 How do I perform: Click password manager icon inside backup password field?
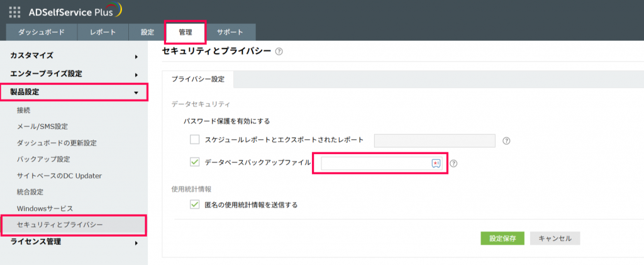click(x=436, y=164)
